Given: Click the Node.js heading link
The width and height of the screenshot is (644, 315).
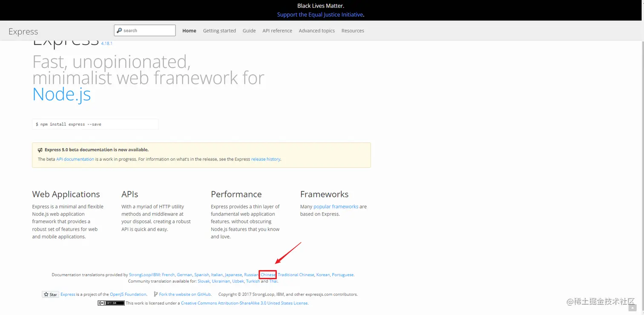Looking at the screenshot, I should click(x=62, y=94).
